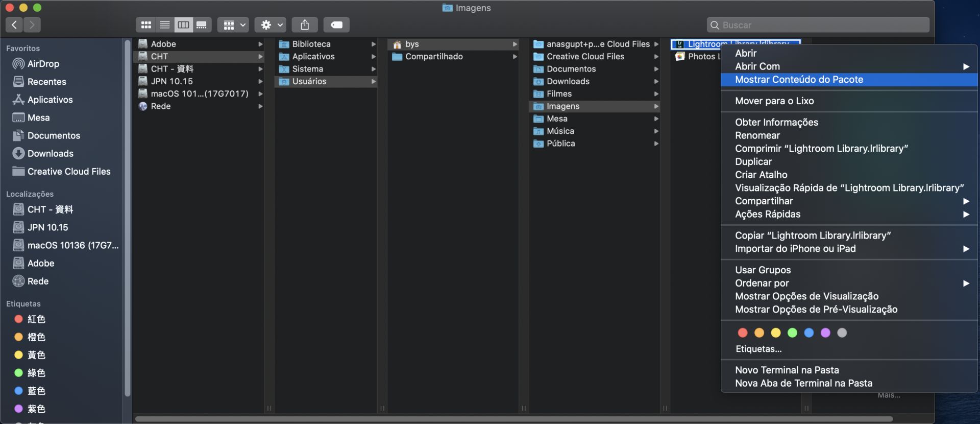
Task: Open the gear action menu
Action: [x=271, y=25]
